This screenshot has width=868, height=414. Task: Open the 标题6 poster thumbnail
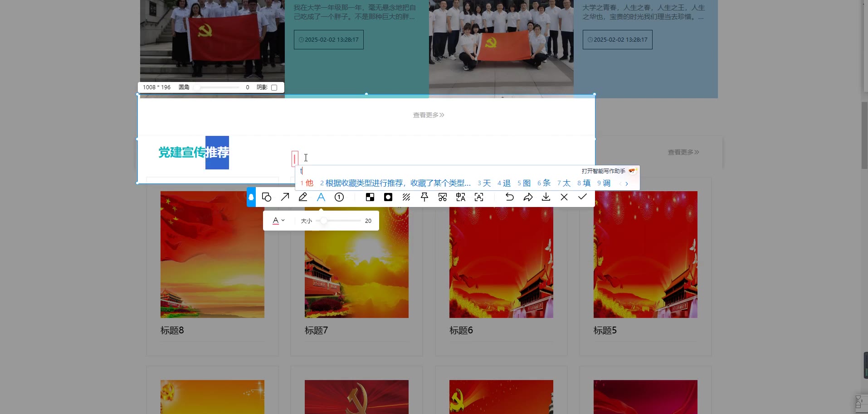pos(501,255)
